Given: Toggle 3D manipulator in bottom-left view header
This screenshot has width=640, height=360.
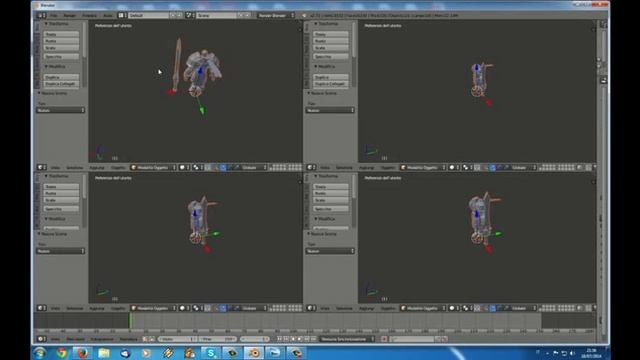Looking at the screenshot, I should [216, 308].
